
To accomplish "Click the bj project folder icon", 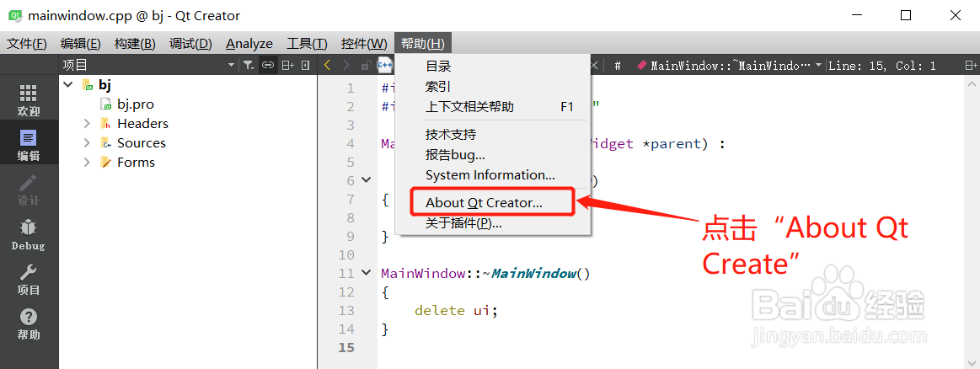I will pyautogui.click(x=88, y=85).
